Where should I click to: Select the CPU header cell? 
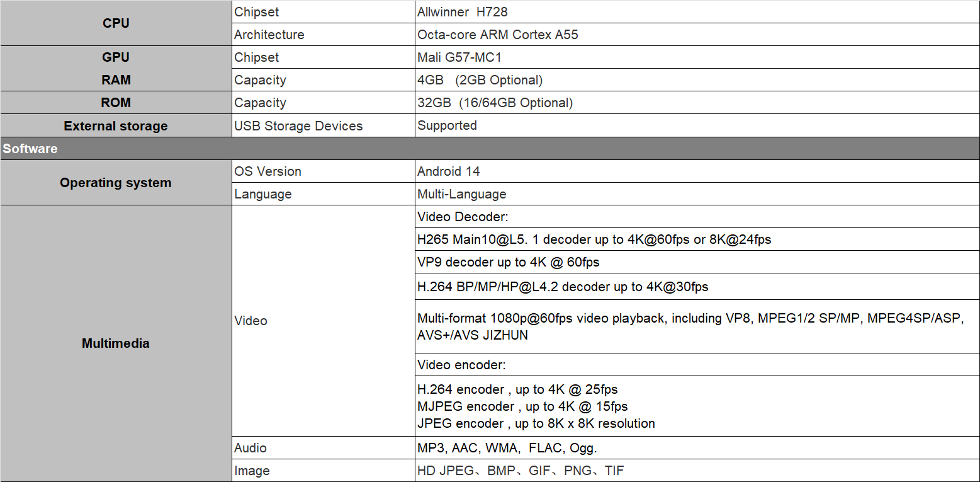(116, 23)
